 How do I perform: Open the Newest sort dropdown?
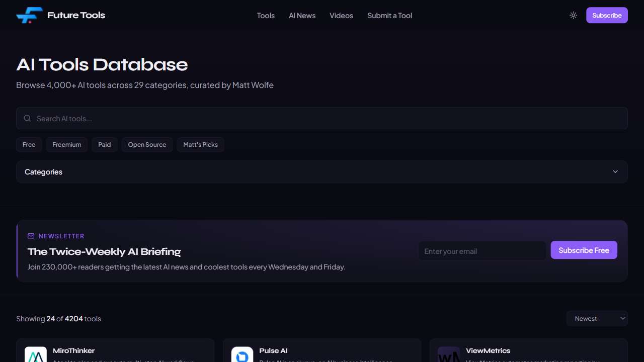pyautogui.click(x=597, y=319)
